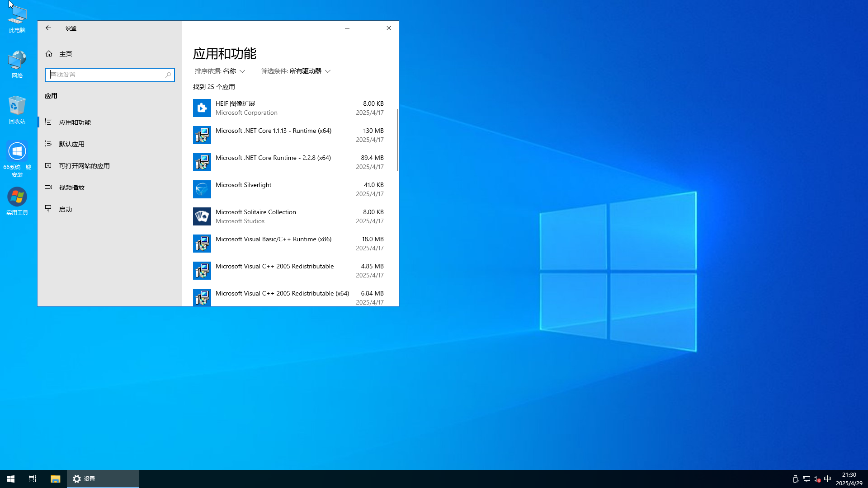The height and width of the screenshot is (488, 868).
Task: Click the 找到 25 个应用 count text
Action: (214, 87)
